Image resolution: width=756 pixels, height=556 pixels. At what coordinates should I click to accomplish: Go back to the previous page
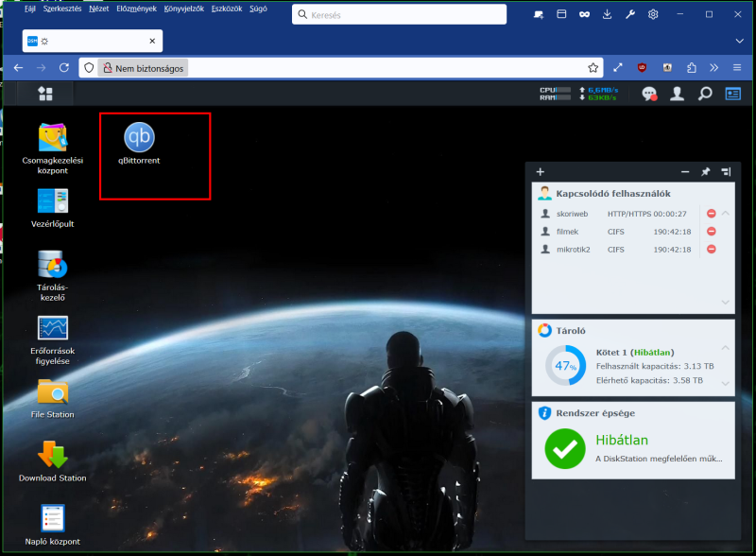pos(18,68)
